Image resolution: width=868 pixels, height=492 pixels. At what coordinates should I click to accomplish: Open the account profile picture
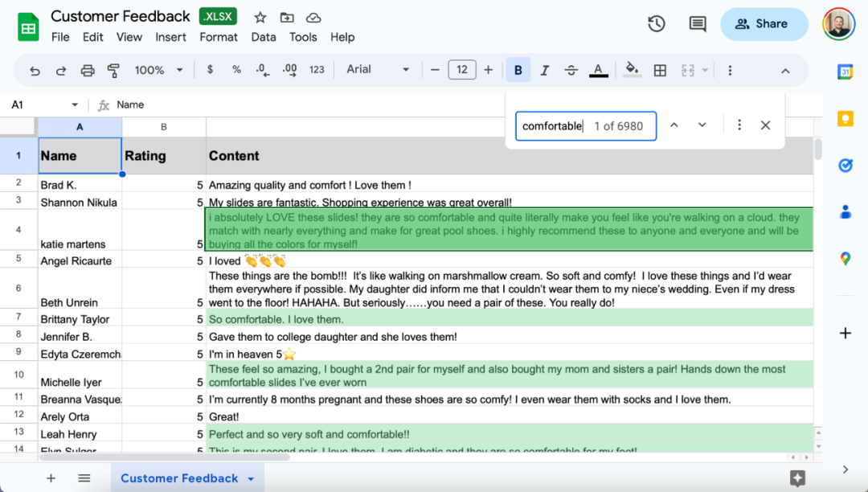click(838, 24)
